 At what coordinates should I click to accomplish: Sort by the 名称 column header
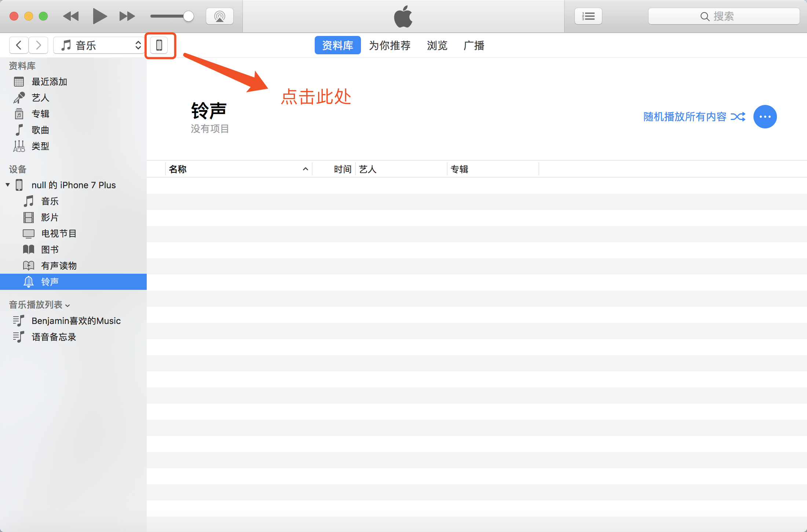pyautogui.click(x=178, y=169)
